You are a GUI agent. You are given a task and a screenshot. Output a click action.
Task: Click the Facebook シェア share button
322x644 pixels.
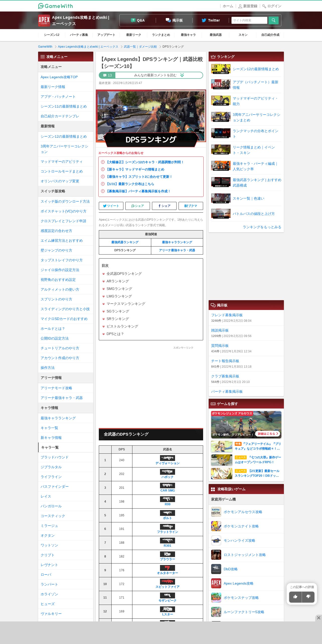[164, 206]
